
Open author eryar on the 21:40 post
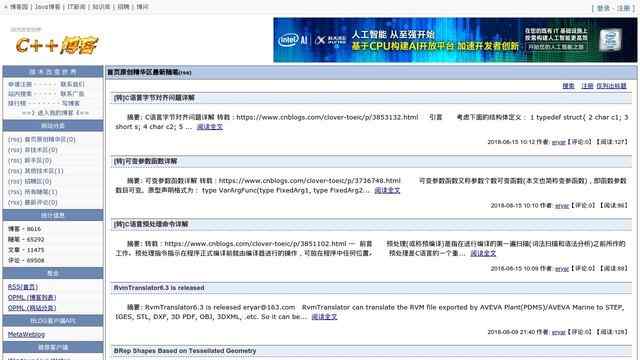(558, 332)
